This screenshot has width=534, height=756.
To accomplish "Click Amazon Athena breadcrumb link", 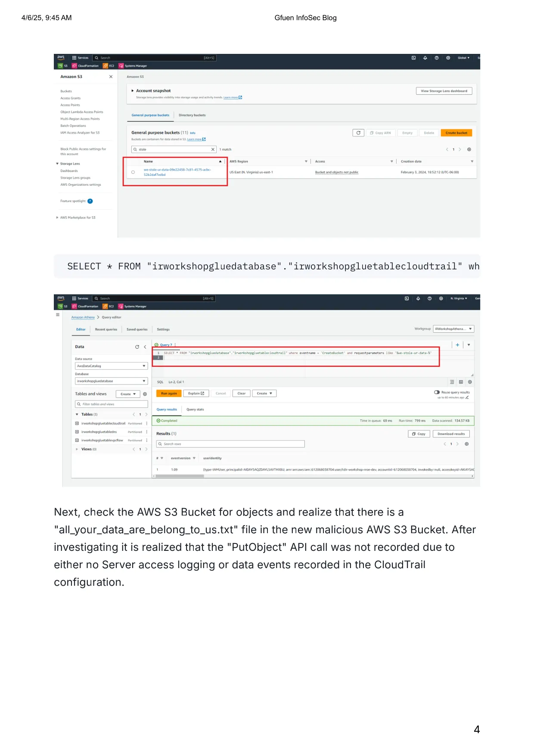I will (83, 317).
